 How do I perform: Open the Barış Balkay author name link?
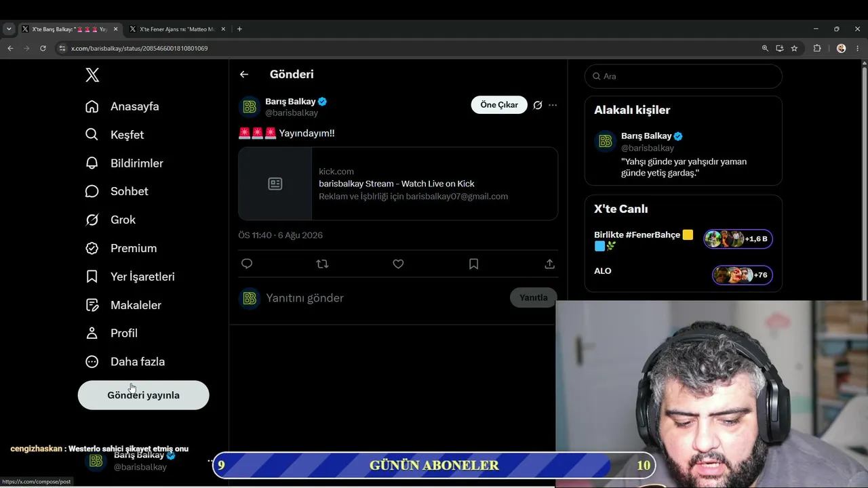pyautogui.click(x=292, y=102)
